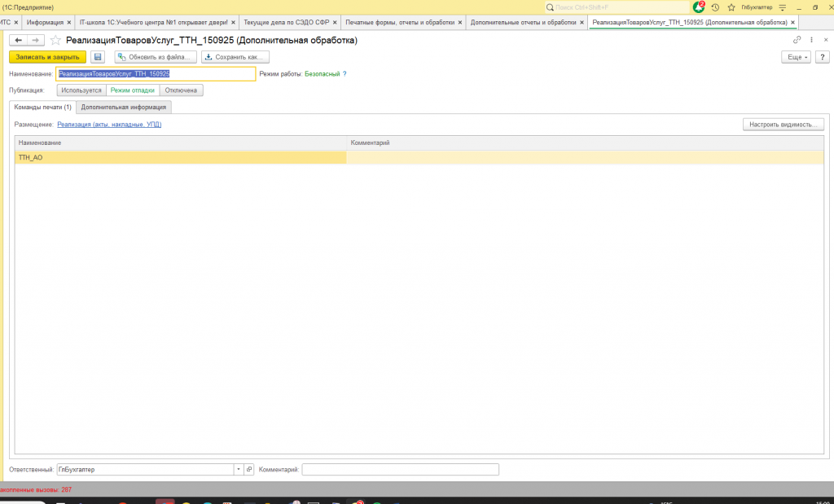The width and height of the screenshot is (834, 504).
Task: Get link via chain icon
Action: (797, 40)
